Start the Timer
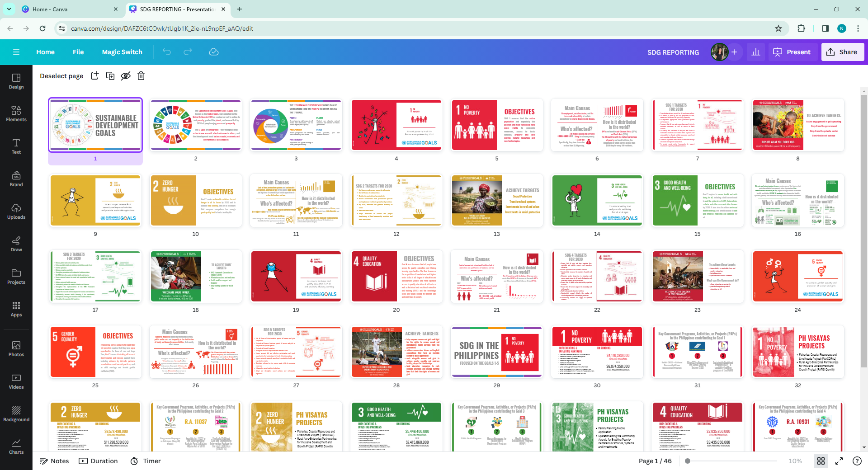Viewport: 868px width, 470px height. (x=146, y=461)
